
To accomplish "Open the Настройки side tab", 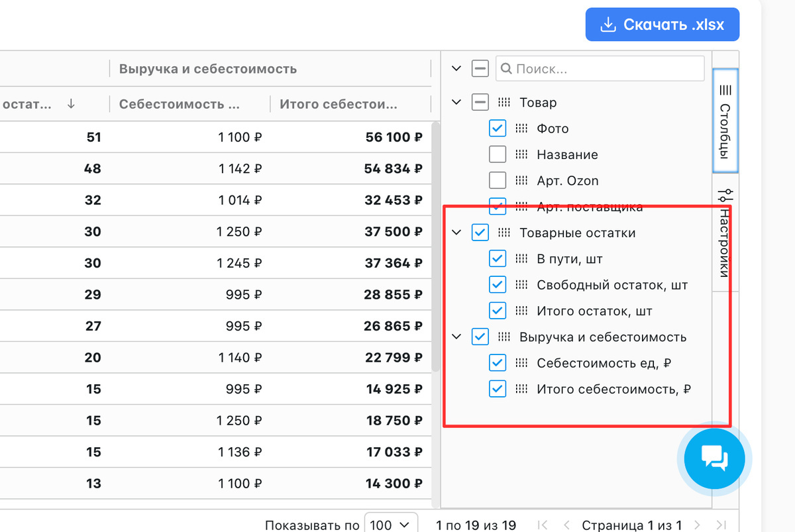I will tap(725, 232).
